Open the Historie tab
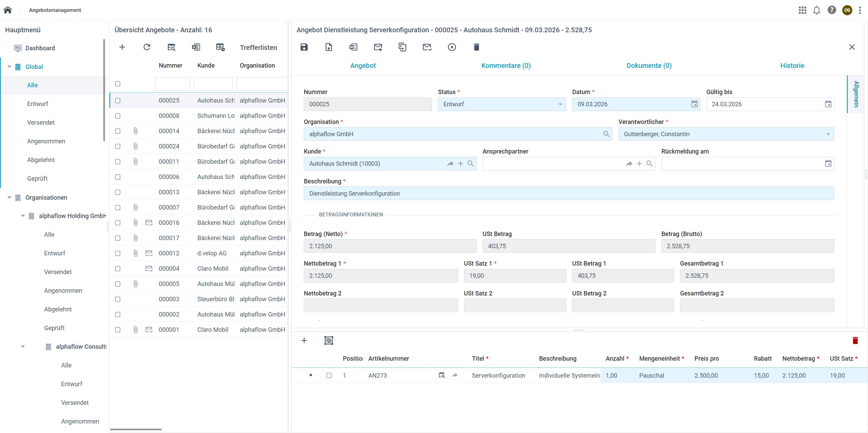The width and height of the screenshot is (868, 433). click(792, 66)
